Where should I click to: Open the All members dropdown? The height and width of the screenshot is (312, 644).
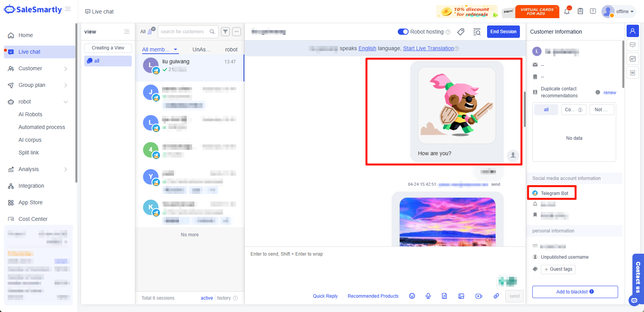[160, 49]
